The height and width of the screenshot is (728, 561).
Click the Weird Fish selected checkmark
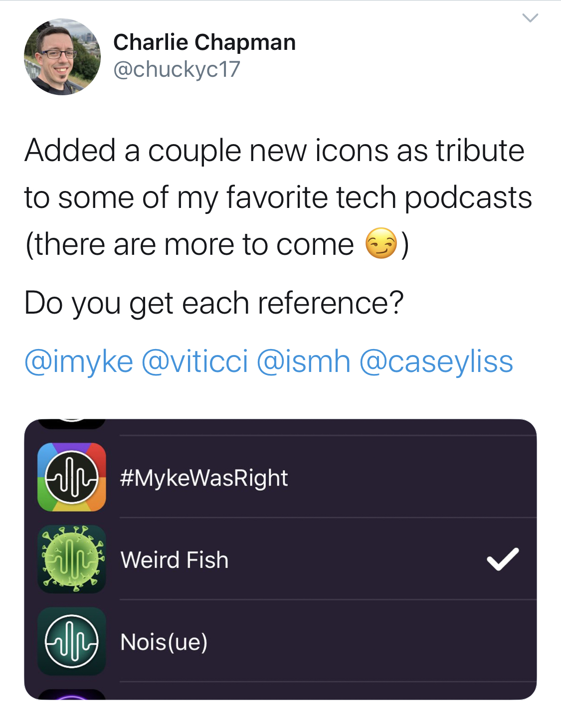(503, 559)
